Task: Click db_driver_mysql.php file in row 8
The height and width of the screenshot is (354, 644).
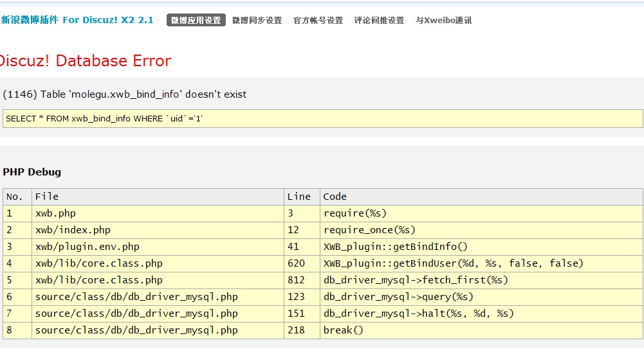Action: [x=158, y=331]
